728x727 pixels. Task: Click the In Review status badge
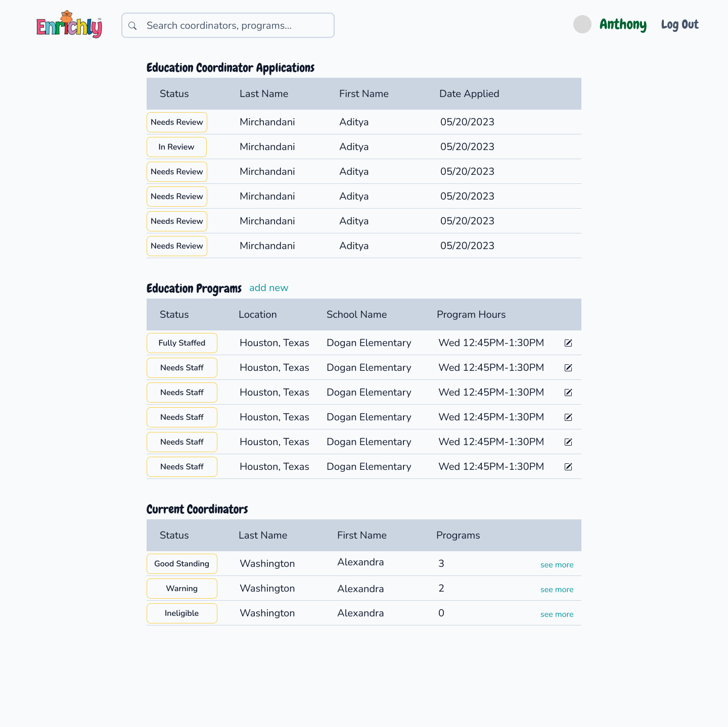(176, 147)
